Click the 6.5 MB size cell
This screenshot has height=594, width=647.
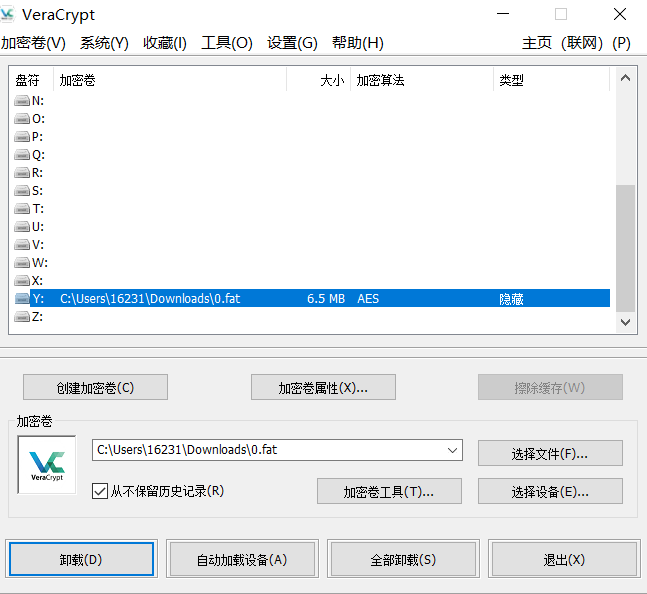pyautogui.click(x=326, y=298)
